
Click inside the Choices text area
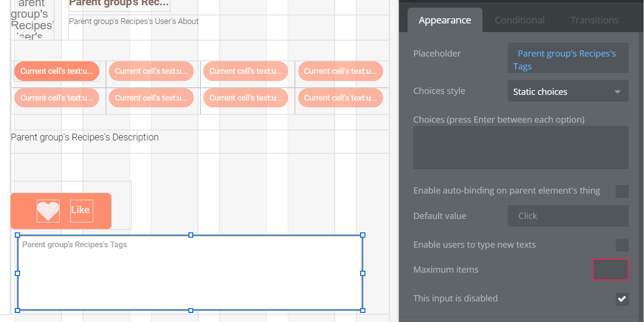521,148
